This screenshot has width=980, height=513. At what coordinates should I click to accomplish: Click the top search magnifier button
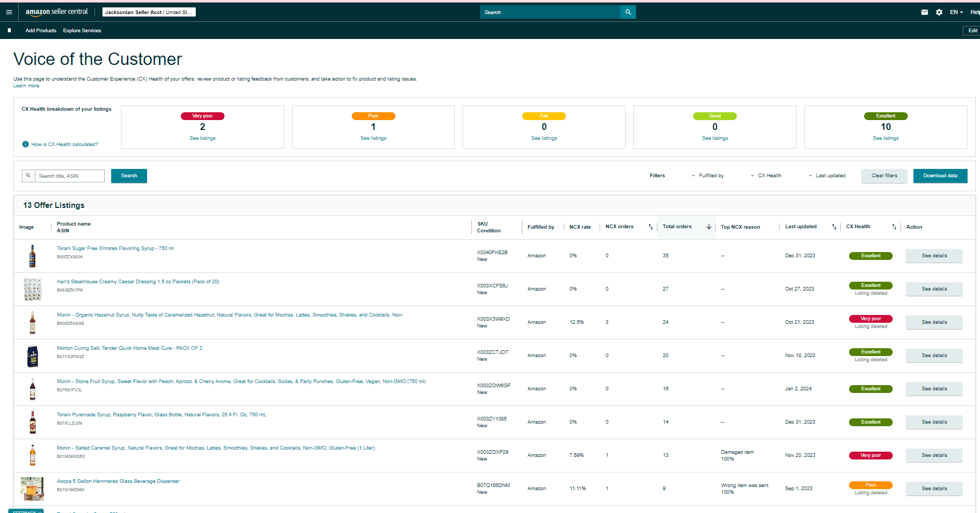tap(628, 12)
